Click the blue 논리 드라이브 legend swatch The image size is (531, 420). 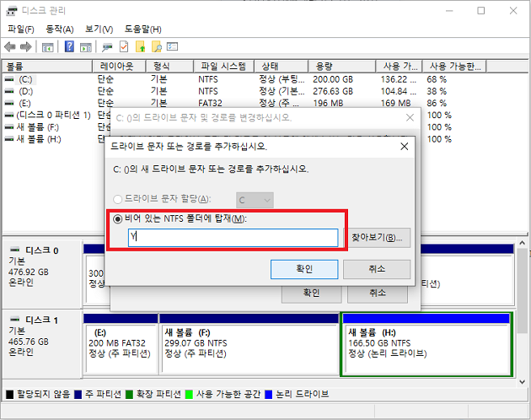pos(269,395)
